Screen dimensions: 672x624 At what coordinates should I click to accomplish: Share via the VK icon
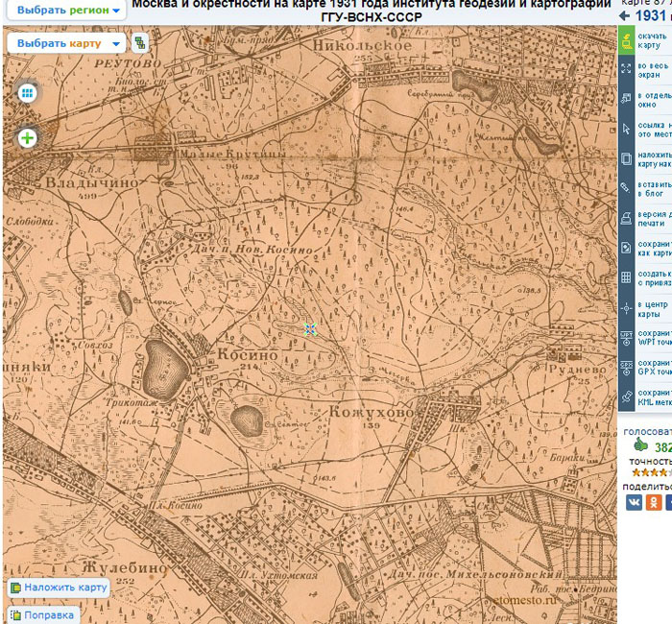pos(634,502)
